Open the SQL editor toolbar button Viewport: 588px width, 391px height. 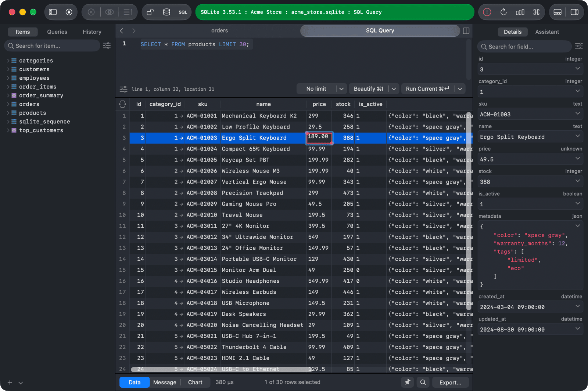pyautogui.click(x=183, y=12)
